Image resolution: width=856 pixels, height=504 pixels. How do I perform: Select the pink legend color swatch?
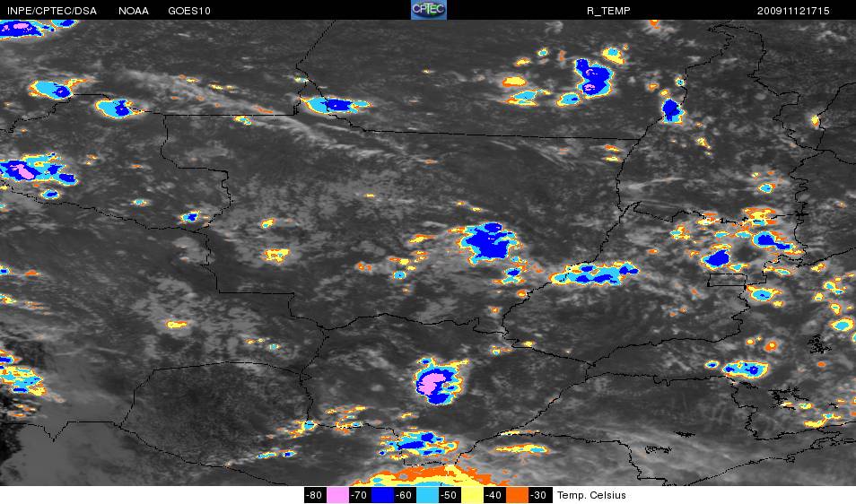point(337,495)
